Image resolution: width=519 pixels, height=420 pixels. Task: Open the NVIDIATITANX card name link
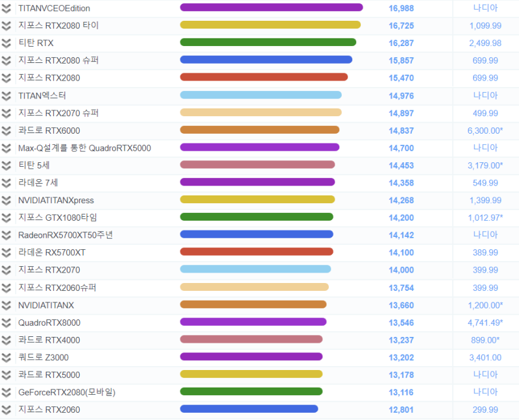click(46, 305)
